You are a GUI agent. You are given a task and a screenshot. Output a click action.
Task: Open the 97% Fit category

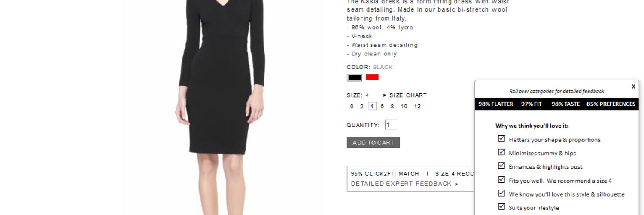click(x=532, y=104)
